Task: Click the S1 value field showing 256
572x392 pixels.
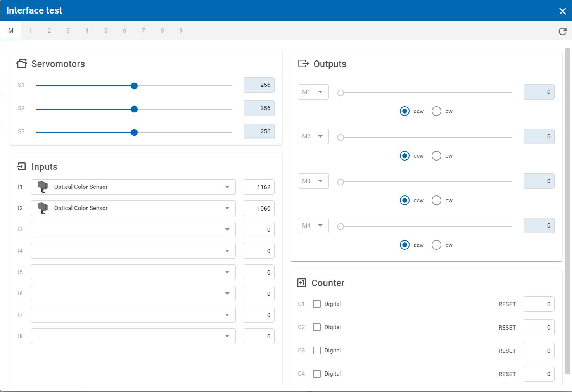Action: click(259, 85)
